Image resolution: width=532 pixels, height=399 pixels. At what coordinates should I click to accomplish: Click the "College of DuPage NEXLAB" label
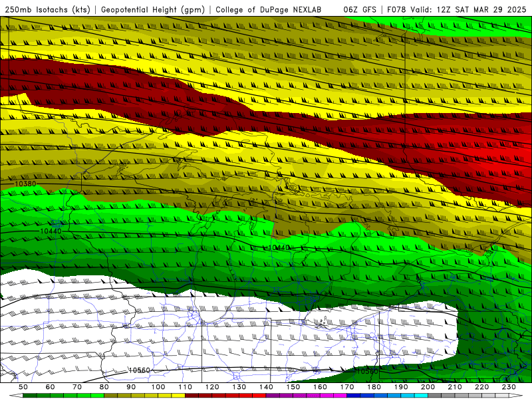coord(269,10)
